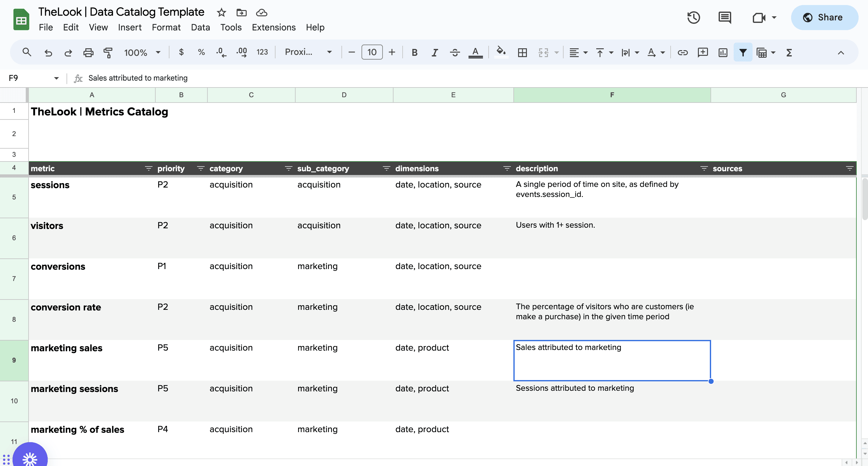Open the fill color picker
Image resolution: width=868 pixels, height=466 pixels.
(501, 52)
